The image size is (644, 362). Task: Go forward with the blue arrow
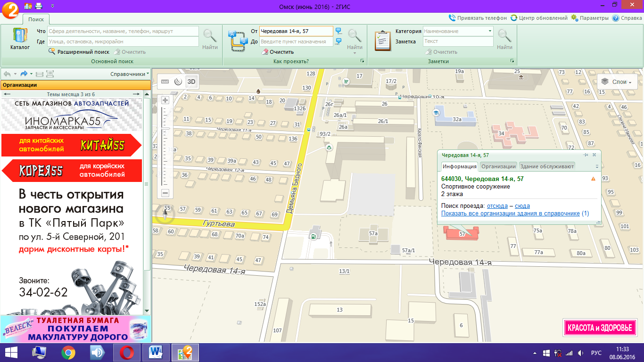coord(24,74)
